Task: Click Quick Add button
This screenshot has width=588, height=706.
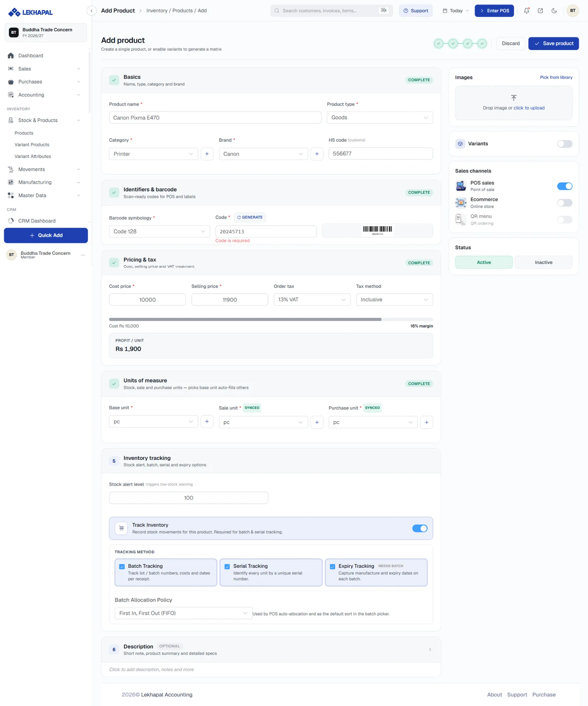Action: click(46, 235)
